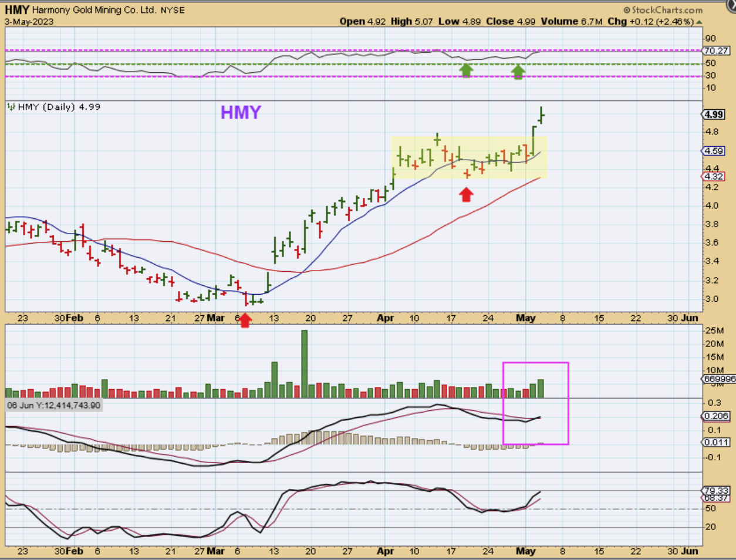Click the '30 Jun' label under the stochastic panel
This screenshot has height=560, width=736.
pos(683,551)
